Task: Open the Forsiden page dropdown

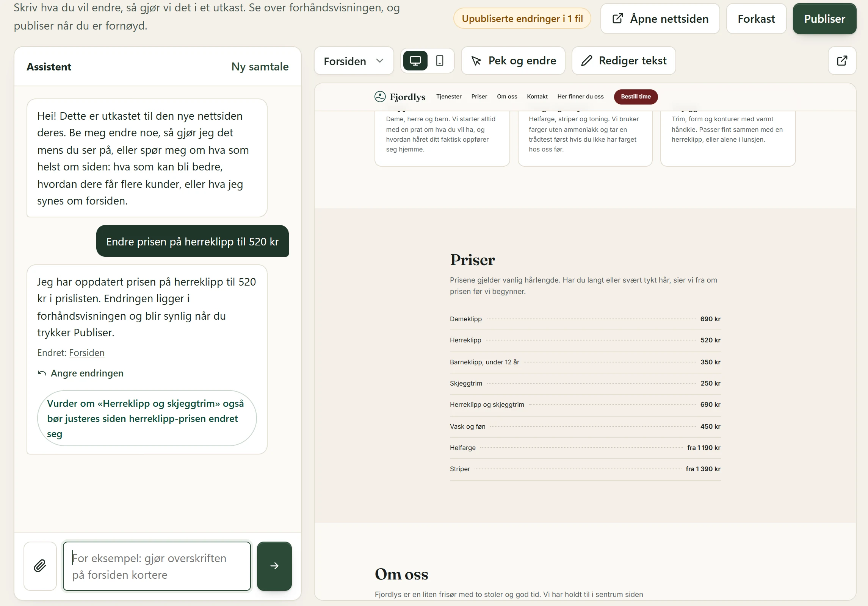Action: pyautogui.click(x=354, y=61)
